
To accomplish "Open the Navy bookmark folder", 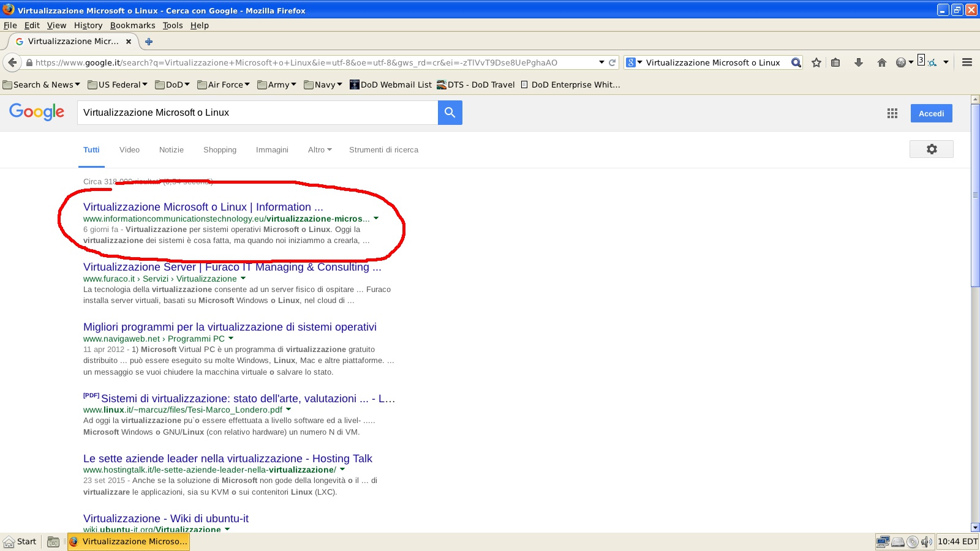I will [x=323, y=84].
